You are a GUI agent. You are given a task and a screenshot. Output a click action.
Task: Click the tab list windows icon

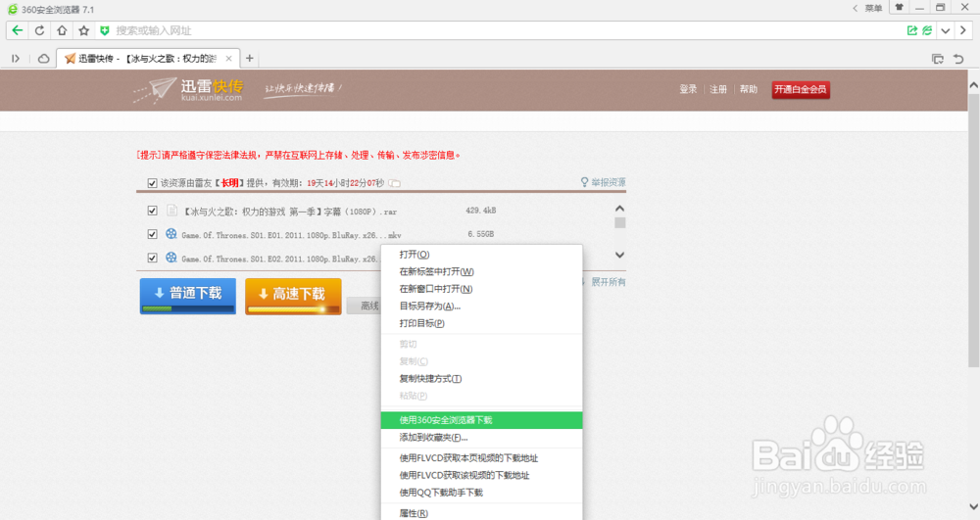pos(938,59)
